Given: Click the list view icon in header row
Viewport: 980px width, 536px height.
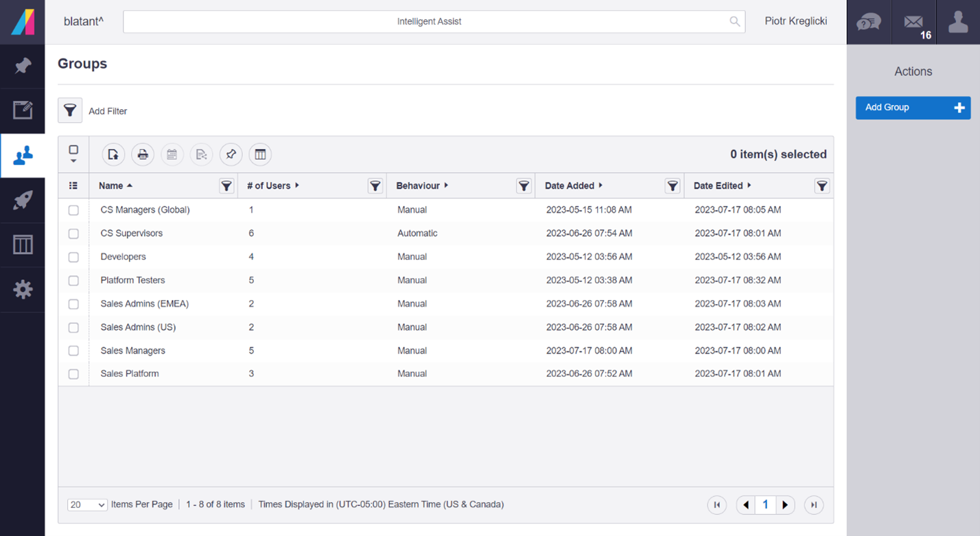Looking at the screenshot, I should point(73,185).
